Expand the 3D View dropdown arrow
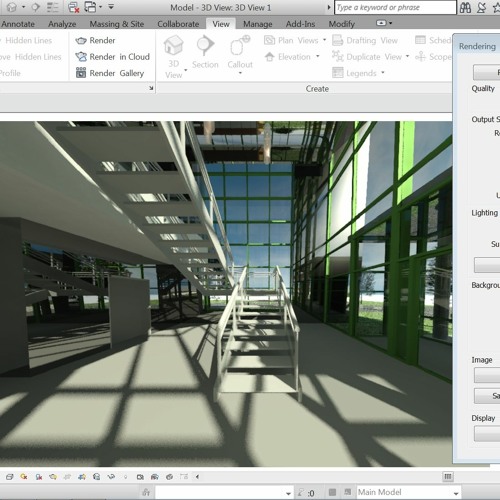This screenshot has width=500, height=500. (x=186, y=70)
